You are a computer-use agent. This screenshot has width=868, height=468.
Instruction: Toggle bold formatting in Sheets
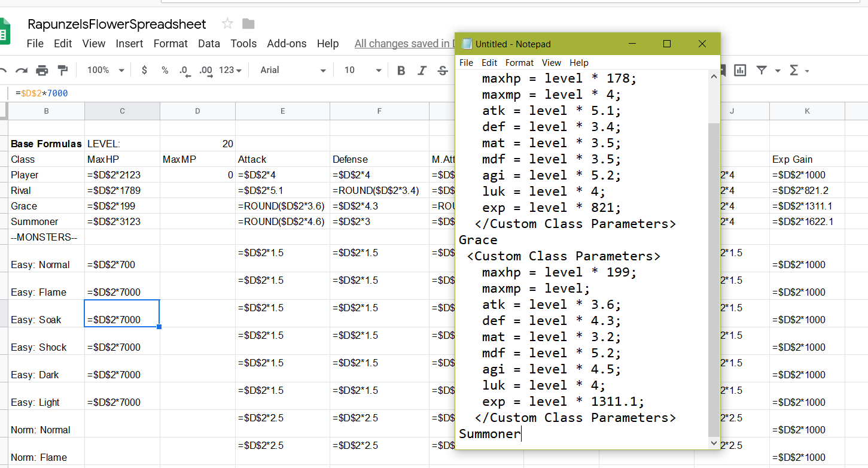click(401, 71)
